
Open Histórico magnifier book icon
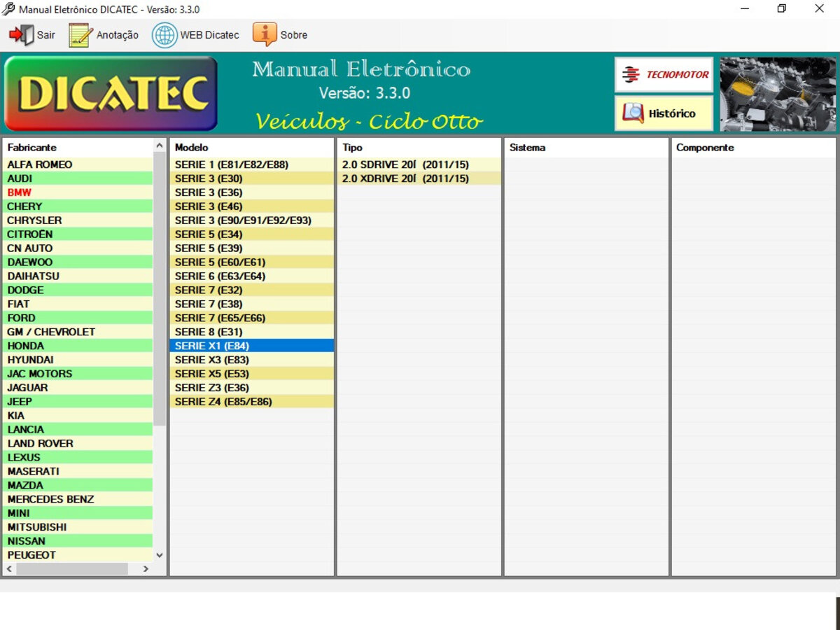[x=633, y=113]
